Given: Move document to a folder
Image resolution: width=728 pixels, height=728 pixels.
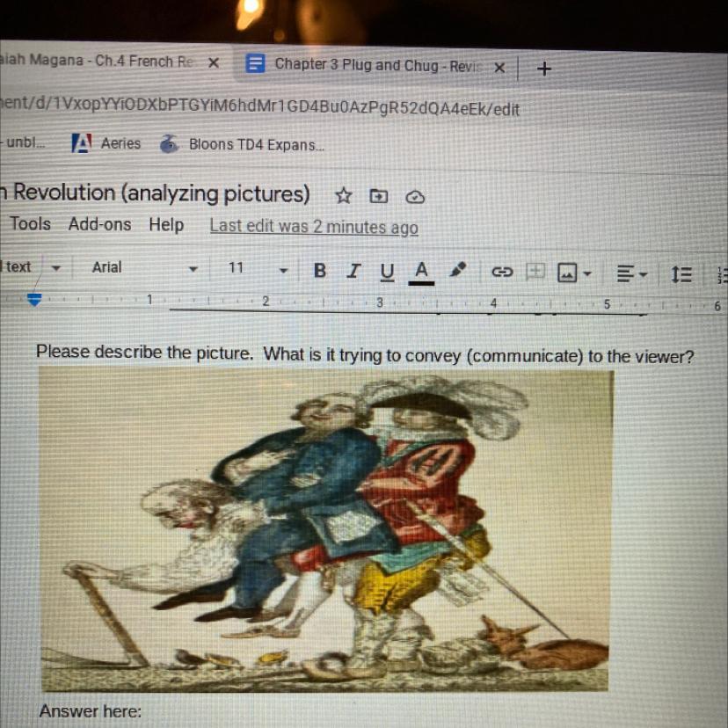Looking at the screenshot, I should click(x=378, y=196).
